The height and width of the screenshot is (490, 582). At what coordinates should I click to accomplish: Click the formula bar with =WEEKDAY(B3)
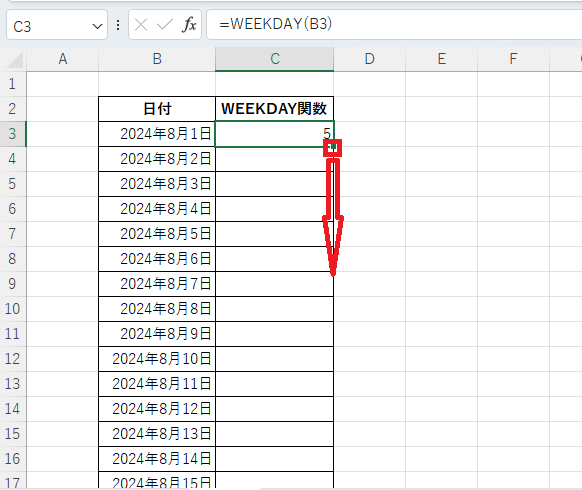click(x=394, y=24)
